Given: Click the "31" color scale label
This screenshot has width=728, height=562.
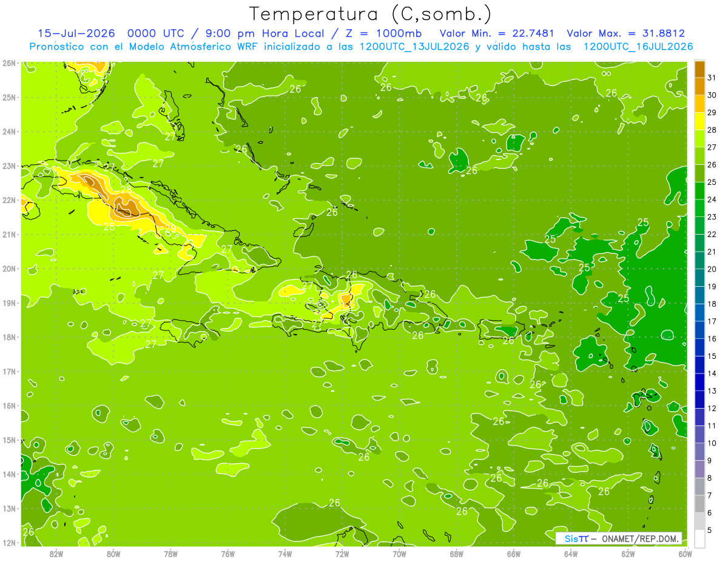Looking at the screenshot, I should [712, 78].
